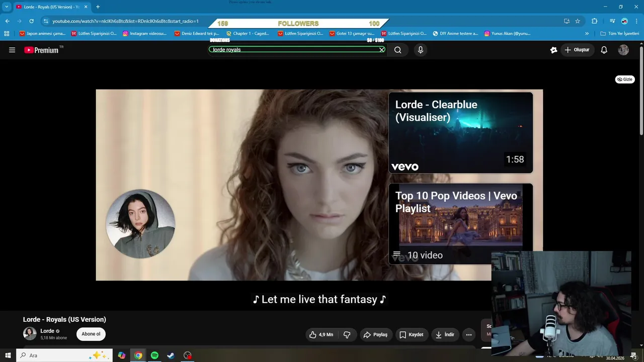This screenshot has width=644, height=362.
Task: Open YouTube notifications bell
Action: click(x=604, y=50)
